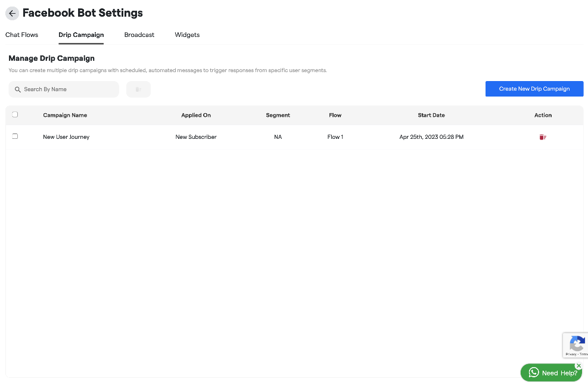This screenshot has width=588, height=382.
Task: Dismiss the Need Help widget
Action: (x=578, y=366)
